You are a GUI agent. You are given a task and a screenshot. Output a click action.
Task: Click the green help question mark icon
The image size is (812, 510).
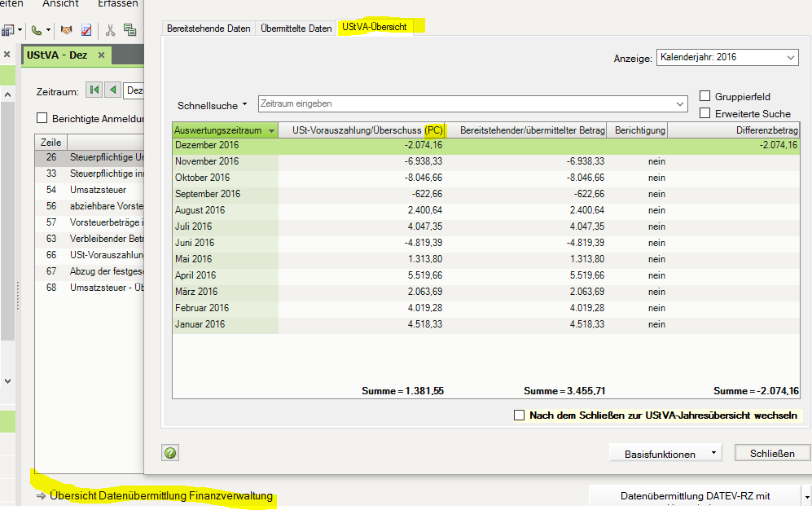click(x=170, y=453)
